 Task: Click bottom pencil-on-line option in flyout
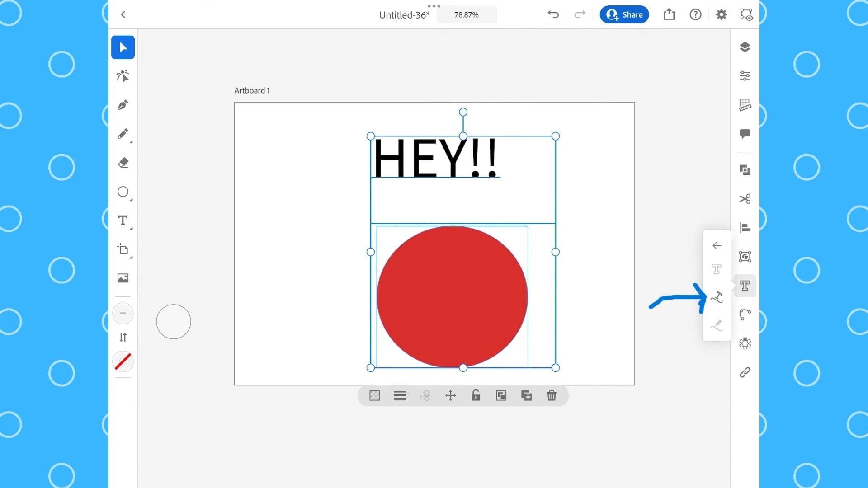coord(717,325)
